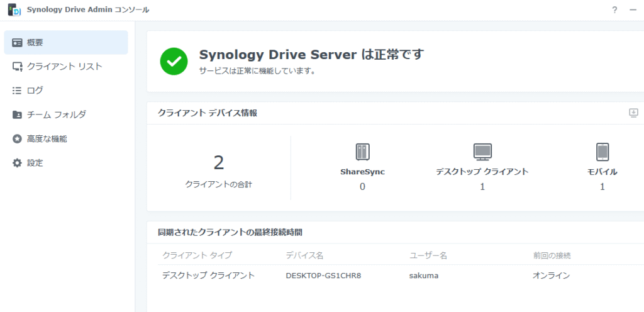644x312 pixels.
Task: Click the Synology Drive Admin console logo icon
Action: [14, 10]
